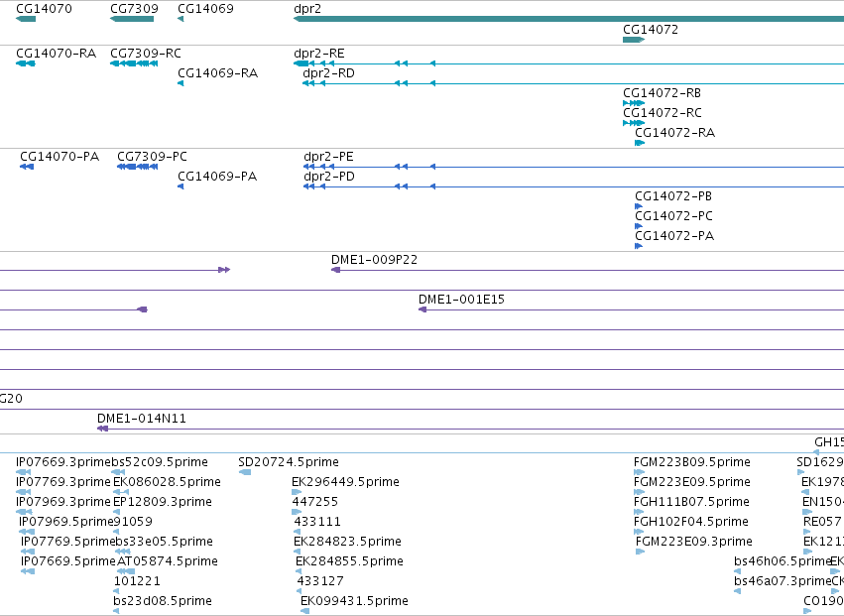This screenshot has width=844, height=616.
Task: Click the CG14072-PC label
Action: 673,216
